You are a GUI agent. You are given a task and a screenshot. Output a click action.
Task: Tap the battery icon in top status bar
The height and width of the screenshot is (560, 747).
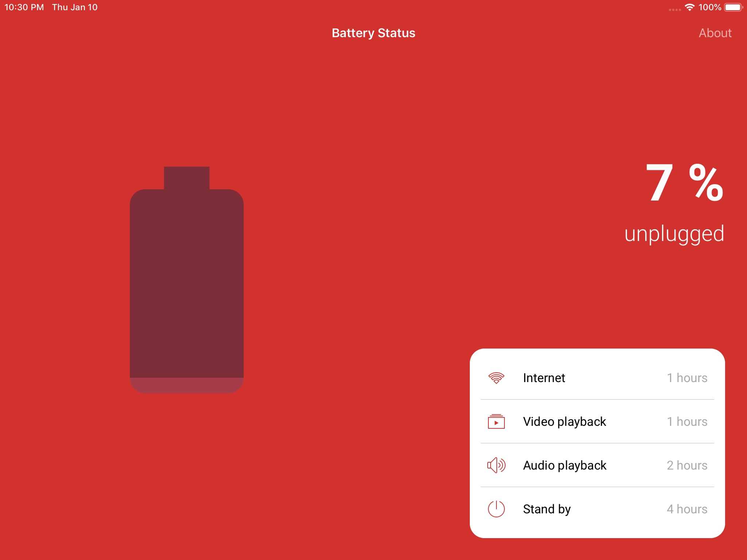pyautogui.click(x=735, y=8)
